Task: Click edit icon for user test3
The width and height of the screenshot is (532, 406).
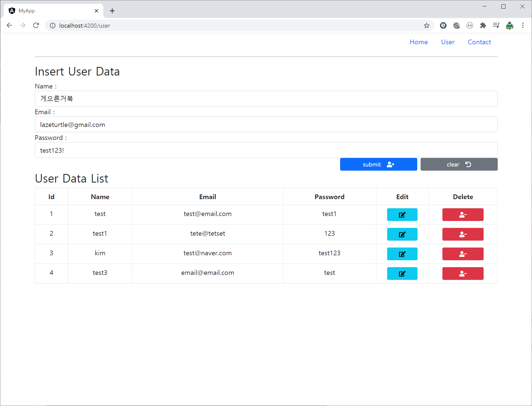Action: pyautogui.click(x=402, y=274)
